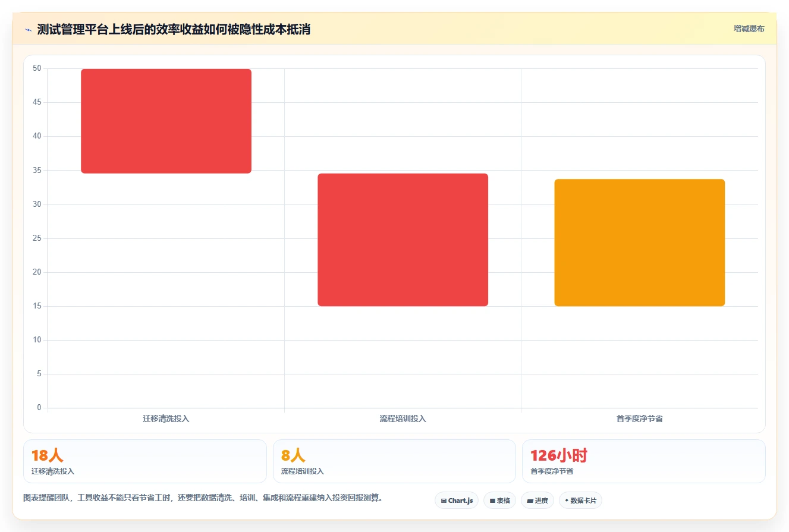This screenshot has width=789, height=532.
Task: Click the 增减瀑布 label in header
Action: [x=749, y=29]
